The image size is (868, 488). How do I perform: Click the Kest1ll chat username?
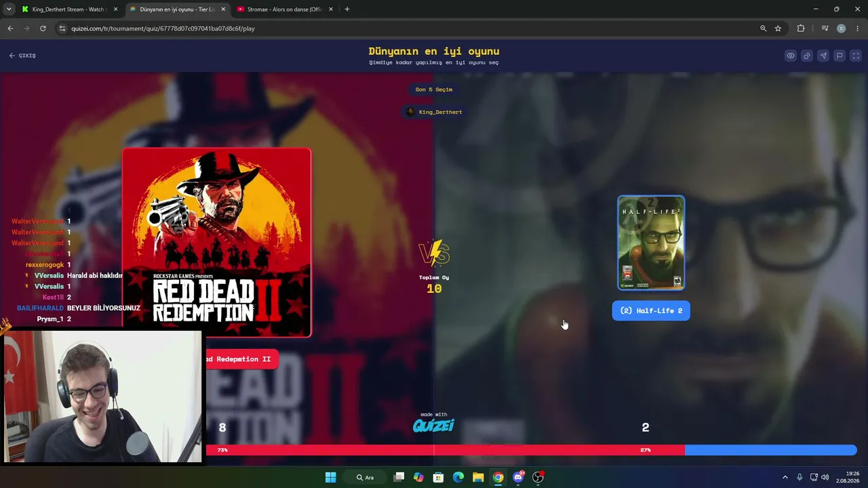pyautogui.click(x=53, y=297)
